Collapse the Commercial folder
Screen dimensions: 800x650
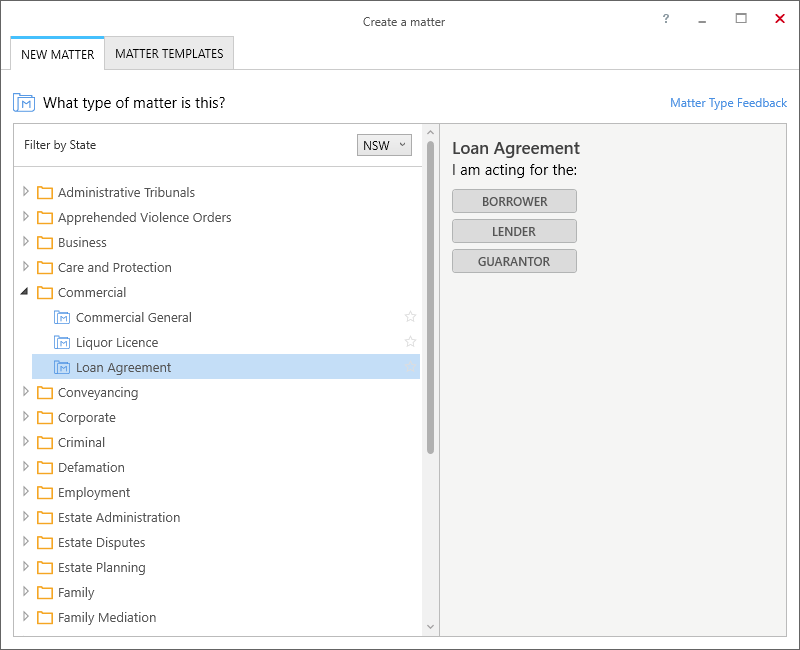(x=24, y=292)
